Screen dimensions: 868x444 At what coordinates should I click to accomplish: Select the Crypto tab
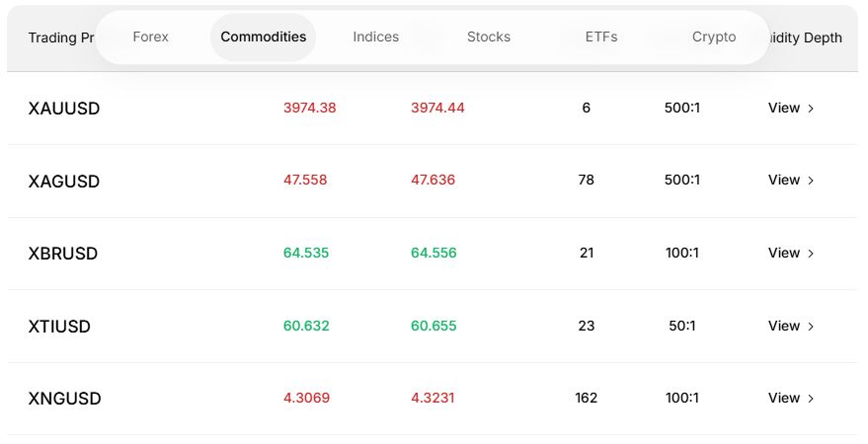[x=714, y=37]
